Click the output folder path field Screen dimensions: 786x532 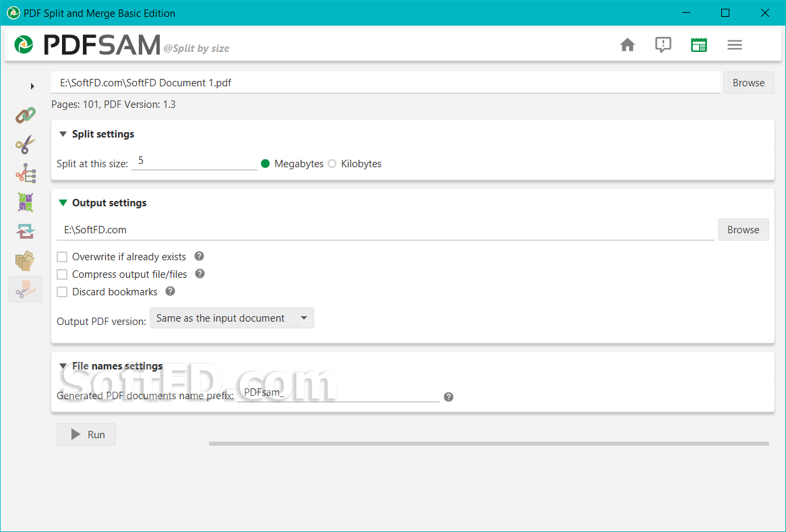tap(386, 230)
